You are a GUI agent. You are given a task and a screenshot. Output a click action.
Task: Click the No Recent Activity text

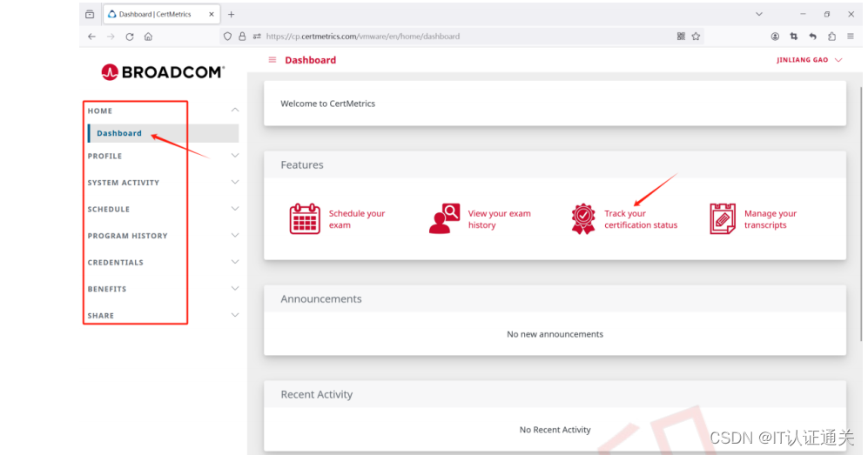[x=555, y=430]
